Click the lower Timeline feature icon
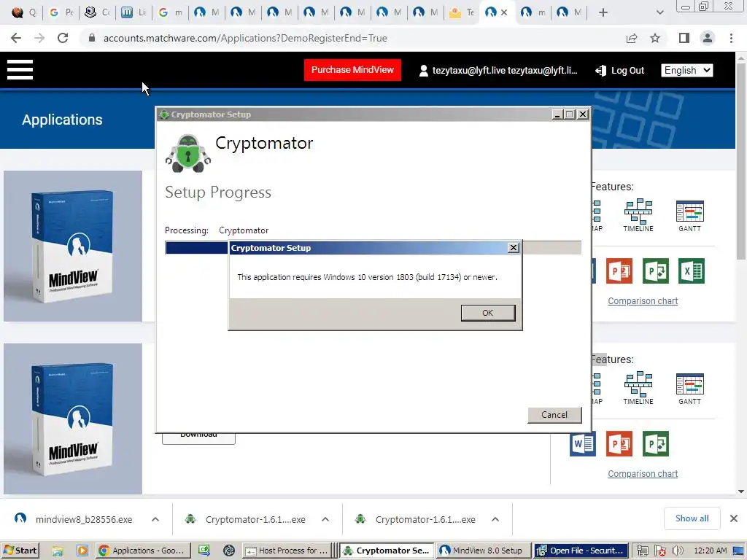Image resolution: width=747 pixels, height=560 pixels. pos(638,388)
